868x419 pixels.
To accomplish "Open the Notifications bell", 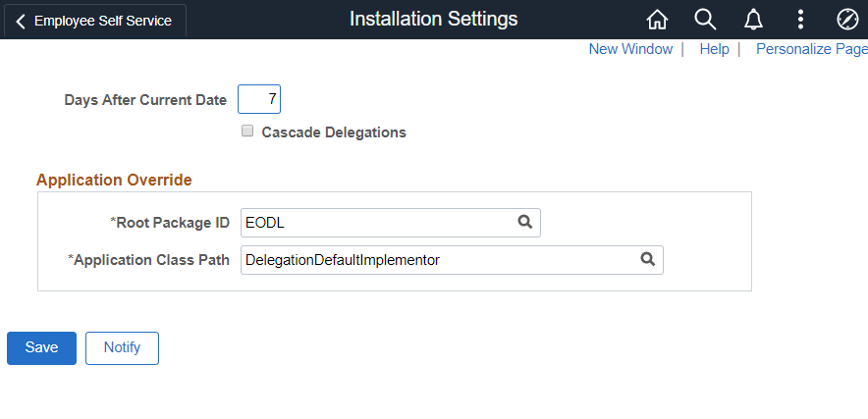I will pos(753,20).
